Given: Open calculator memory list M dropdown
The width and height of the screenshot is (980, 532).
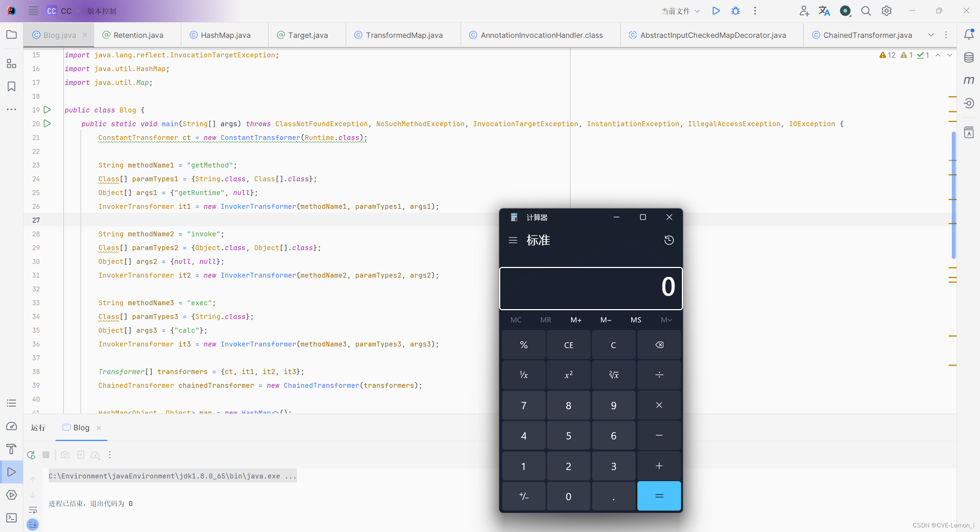Looking at the screenshot, I should (x=666, y=320).
